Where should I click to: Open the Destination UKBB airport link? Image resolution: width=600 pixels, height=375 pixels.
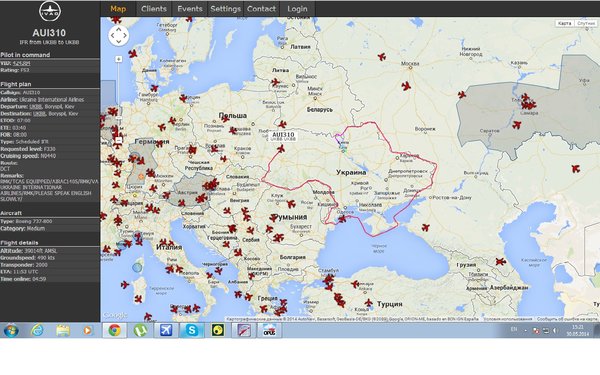39,114
